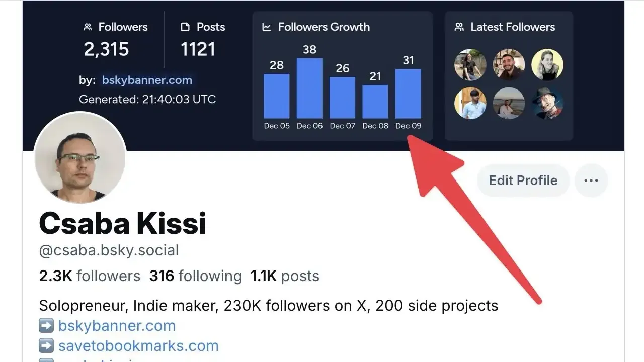Image resolution: width=644 pixels, height=362 pixels.
Task: Visit the savetobookmarks.com link
Action: click(138, 346)
